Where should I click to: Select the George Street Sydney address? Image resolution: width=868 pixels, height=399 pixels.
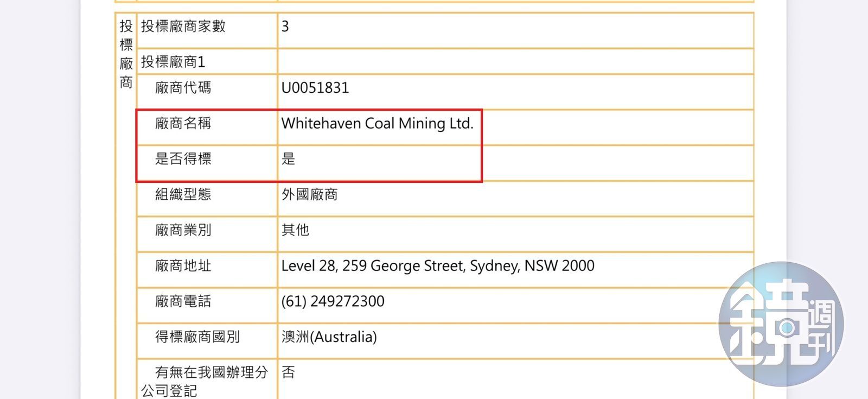(438, 266)
